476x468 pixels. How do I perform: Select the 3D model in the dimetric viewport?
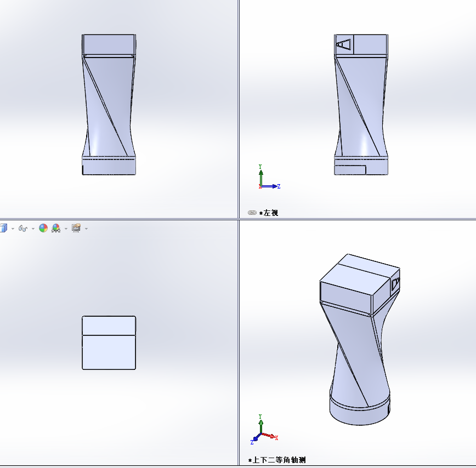coord(360,339)
